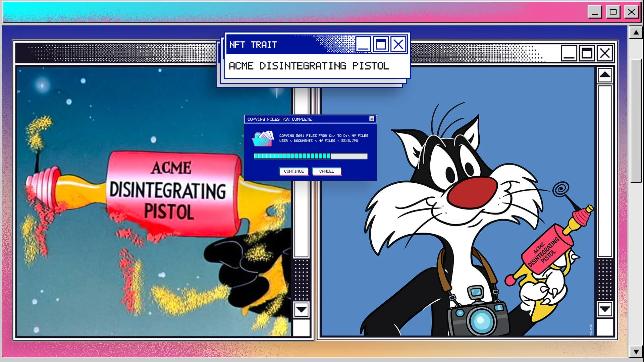The height and width of the screenshot is (362, 644).
Task: Close the right inner image window
Action: pos(605,53)
